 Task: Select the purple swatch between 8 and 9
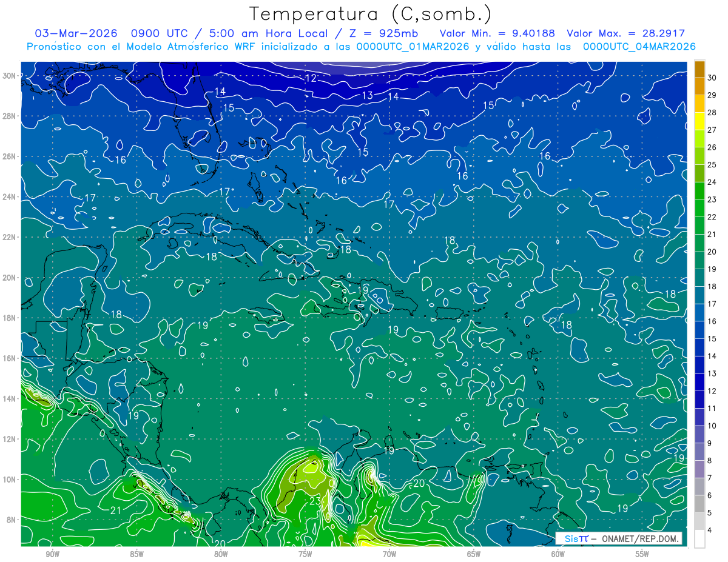[699, 452]
